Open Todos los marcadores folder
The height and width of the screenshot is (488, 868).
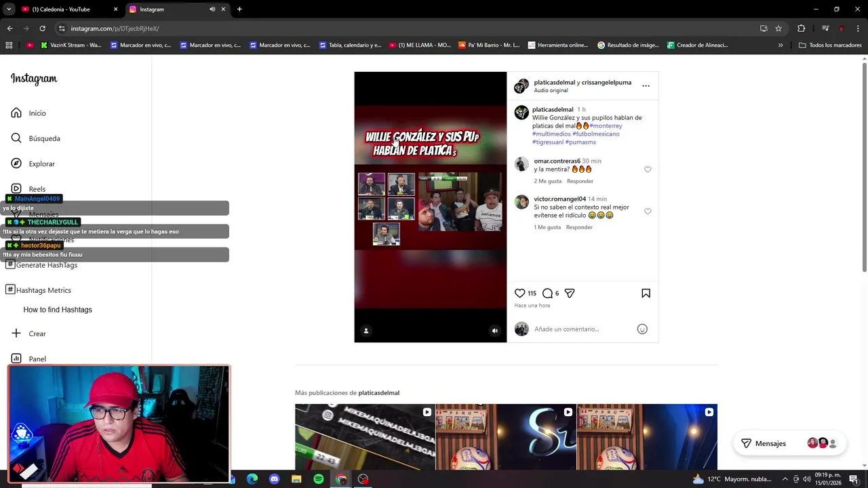[x=830, y=45]
